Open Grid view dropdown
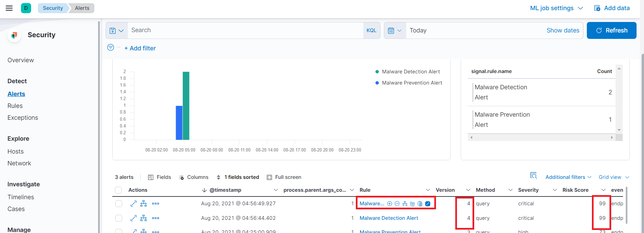The height and width of the screenshot is (233, 644). pos(614,177)
